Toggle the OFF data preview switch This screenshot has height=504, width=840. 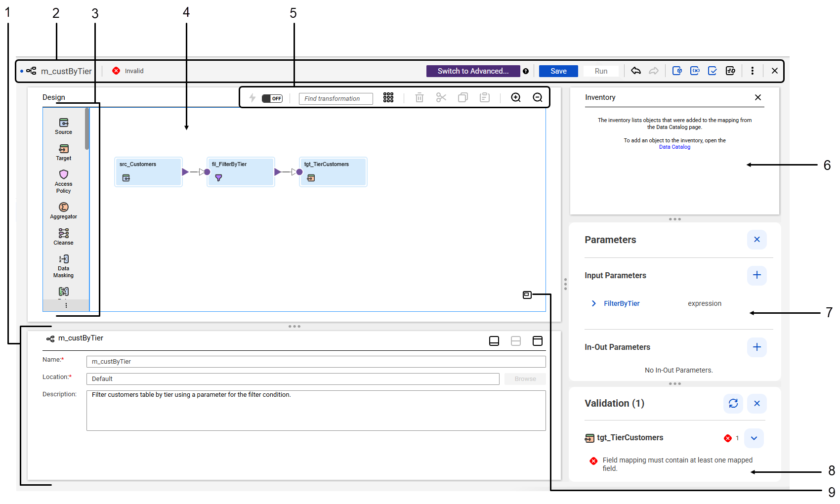click(x=272, y=98)
